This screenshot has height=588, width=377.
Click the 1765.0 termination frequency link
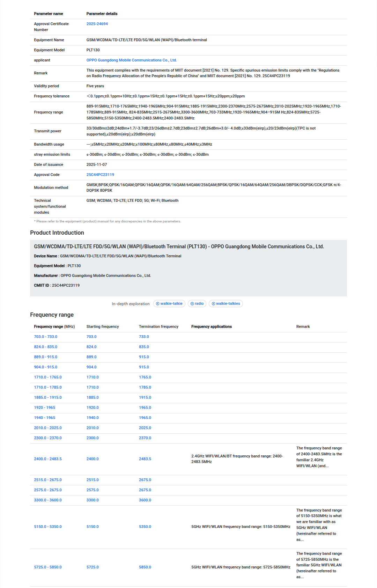(x=145, y=377)
